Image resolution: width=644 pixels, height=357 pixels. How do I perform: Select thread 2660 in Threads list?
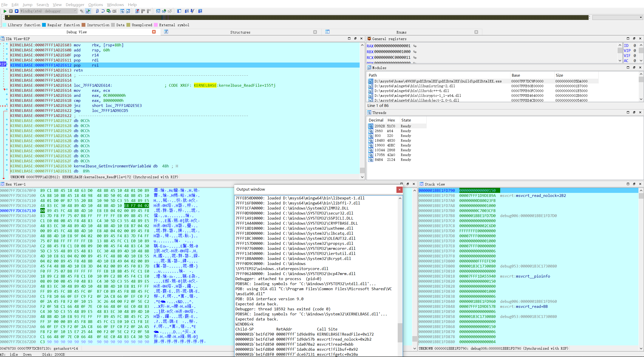click(379, 131)
